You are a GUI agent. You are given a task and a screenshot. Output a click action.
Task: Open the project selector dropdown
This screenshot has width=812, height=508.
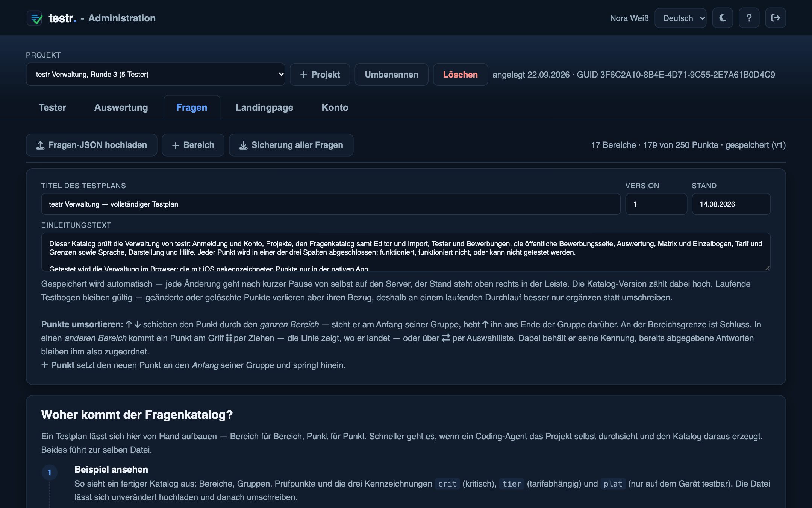(156, 74)
